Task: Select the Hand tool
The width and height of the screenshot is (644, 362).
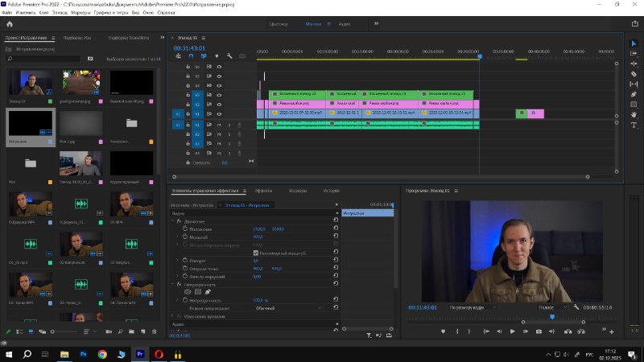Action: point(634,115)
